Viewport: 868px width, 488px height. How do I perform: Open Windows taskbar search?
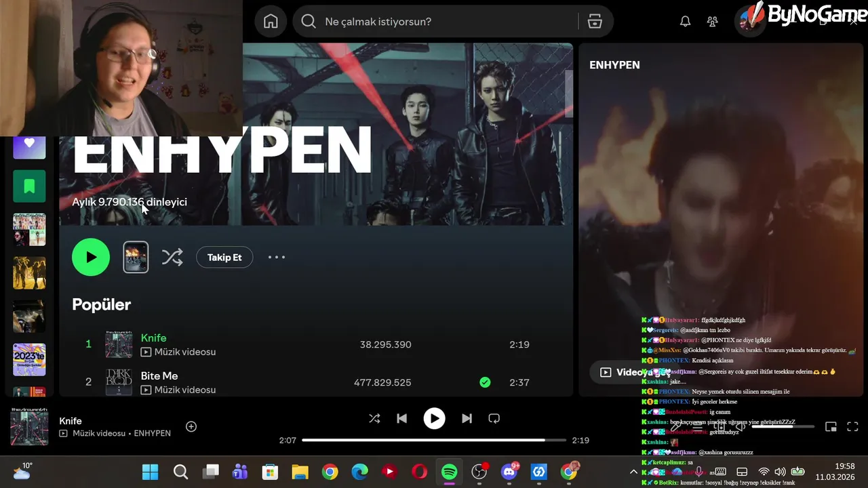pyautogui.click(x=180, y=472)
